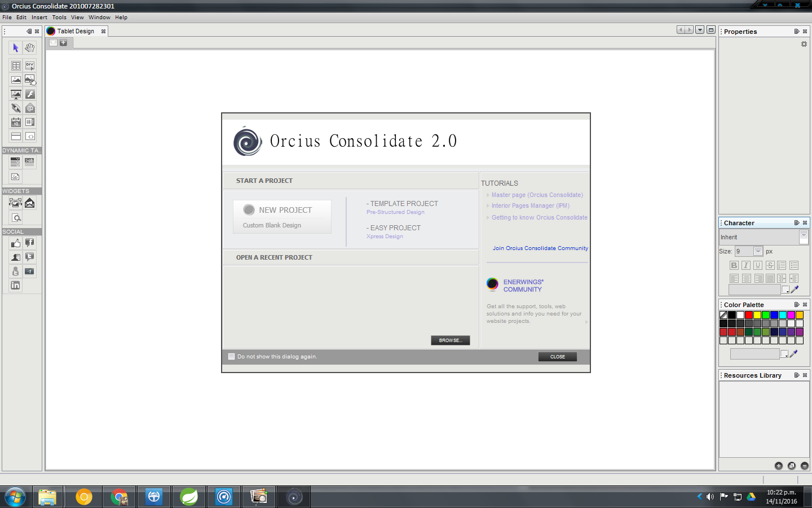Select the arrow pointer tool
Viewport: 812px width, 508px height.
[x=16, y=48]
